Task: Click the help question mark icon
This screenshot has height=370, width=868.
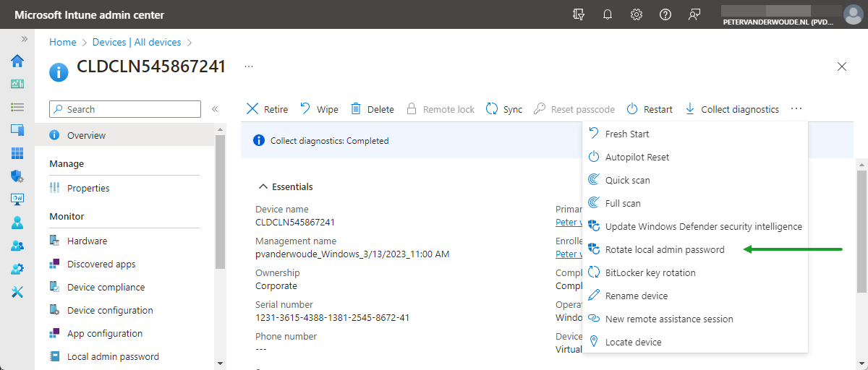Action: (x=665, y=14)
